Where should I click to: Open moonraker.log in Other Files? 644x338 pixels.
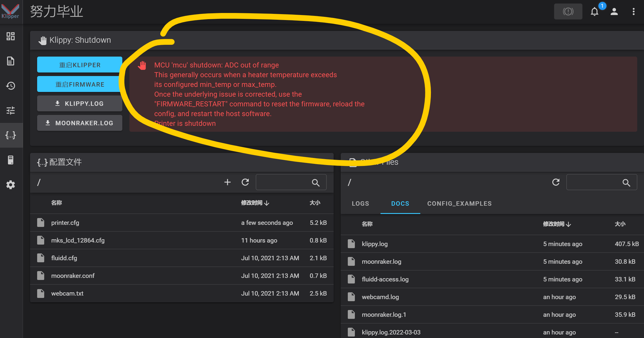click(x=492, y=261)
